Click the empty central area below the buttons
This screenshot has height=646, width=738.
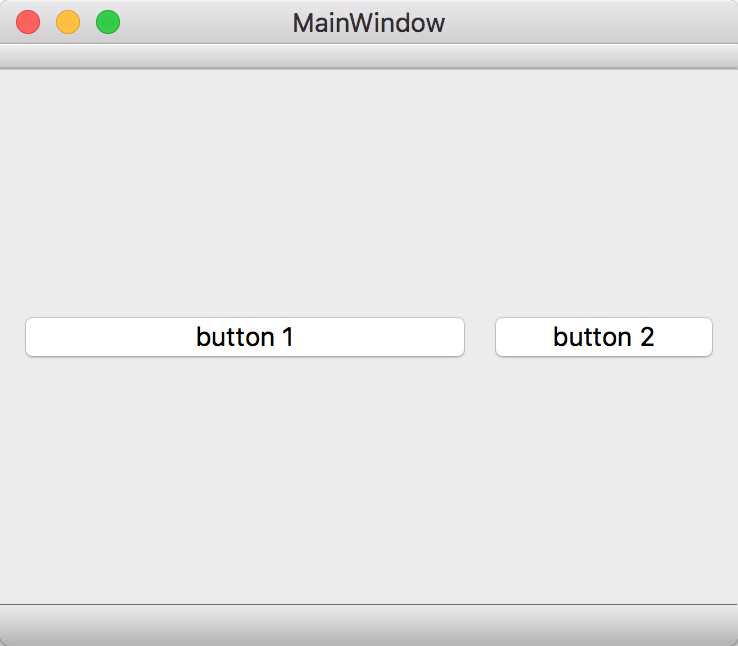point(369,480)
